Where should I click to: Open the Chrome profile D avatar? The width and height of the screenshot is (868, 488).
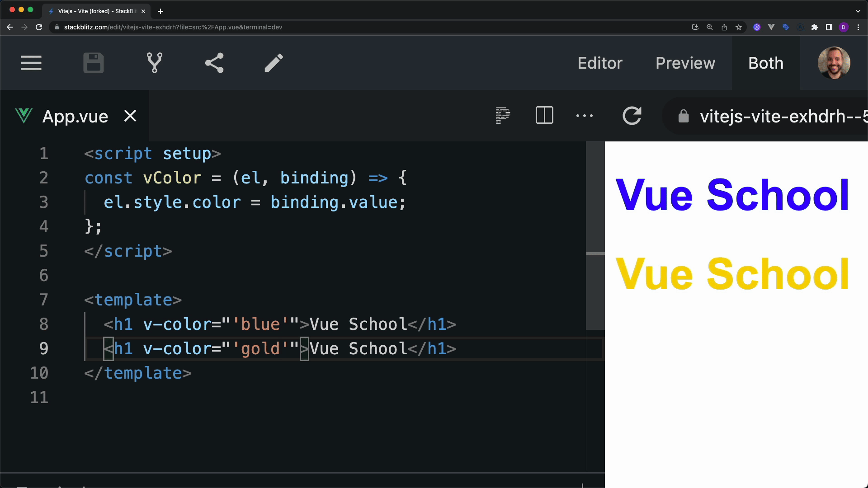point(844,27)
